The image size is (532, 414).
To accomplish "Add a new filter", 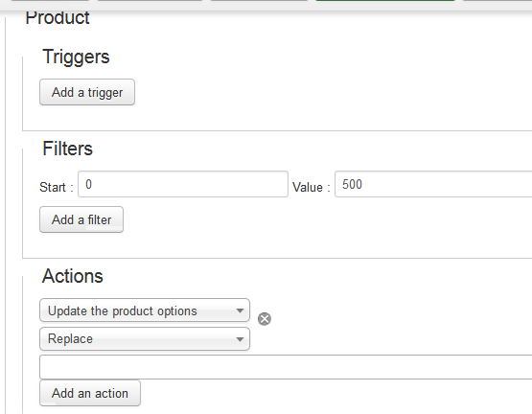I will [x=81, y=219].
